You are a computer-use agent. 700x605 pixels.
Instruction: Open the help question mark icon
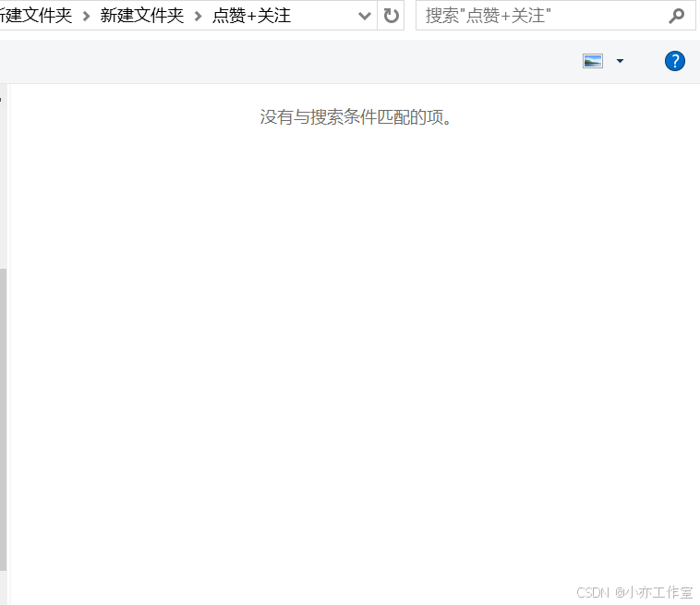674,61
